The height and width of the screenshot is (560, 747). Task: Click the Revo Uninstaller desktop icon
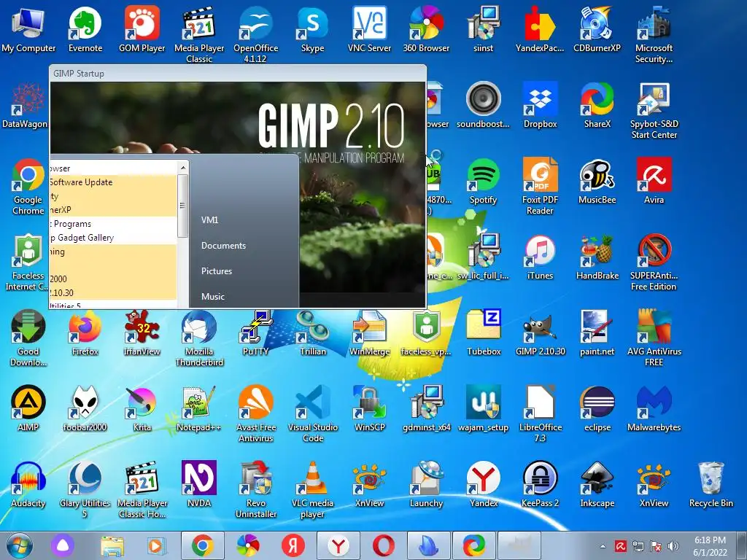click(256, 489)
